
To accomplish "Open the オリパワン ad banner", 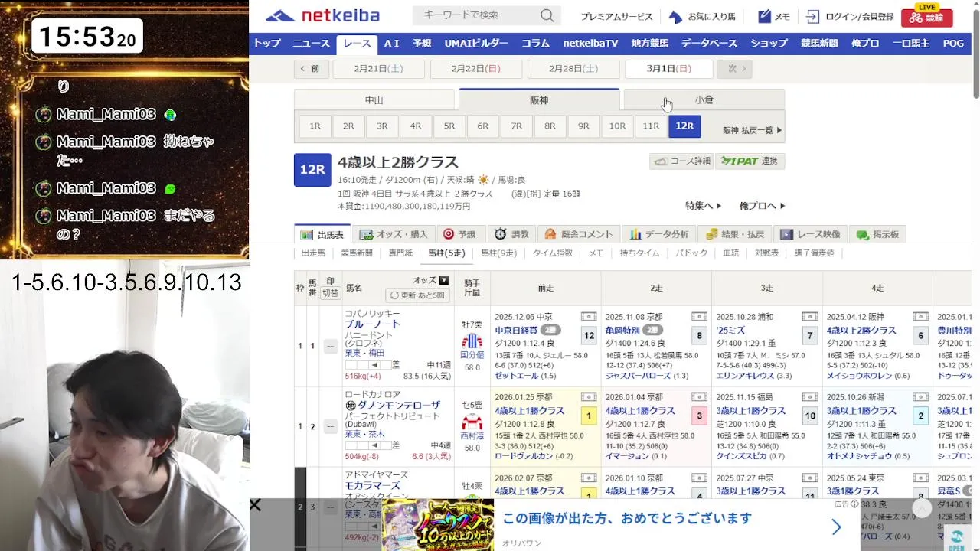I will pos(620,525).
